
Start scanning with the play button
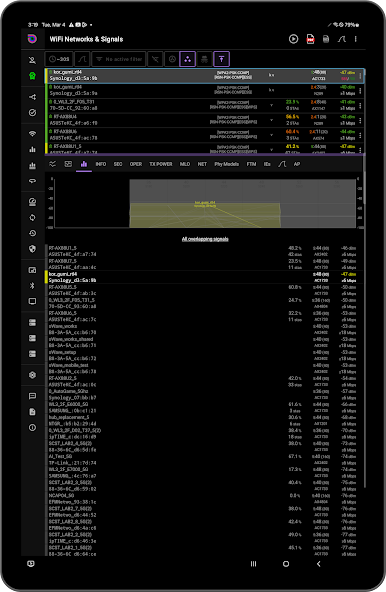coord(293,39)
